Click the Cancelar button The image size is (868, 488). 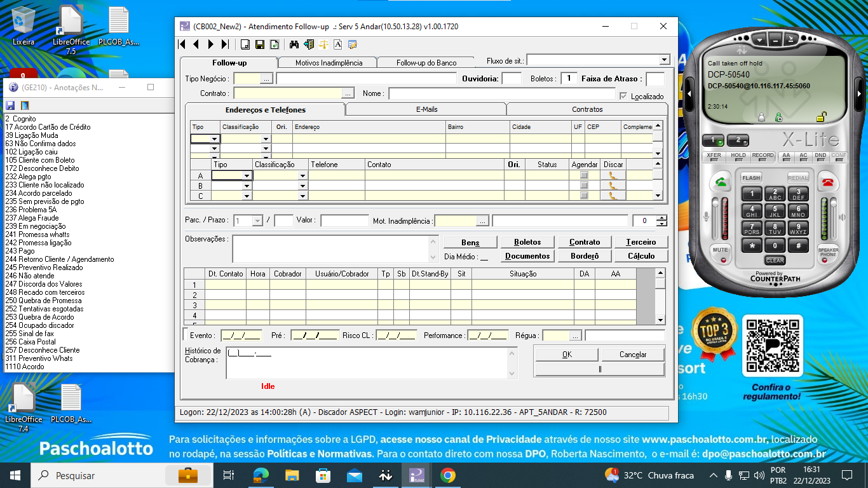coord(633,355)
